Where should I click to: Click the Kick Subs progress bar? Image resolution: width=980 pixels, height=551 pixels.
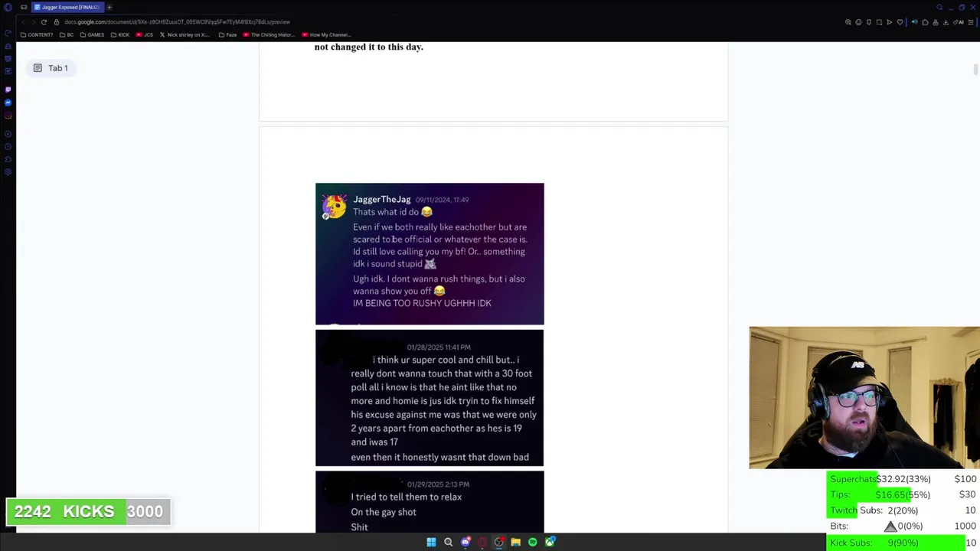(903, 543)
